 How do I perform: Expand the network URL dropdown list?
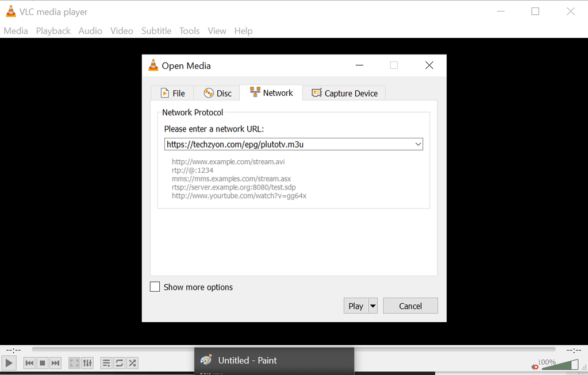tap(418, 144)
